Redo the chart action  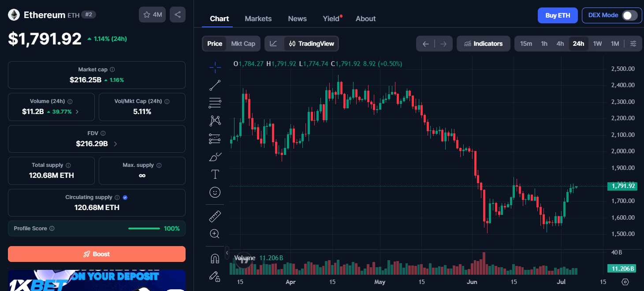443,44
